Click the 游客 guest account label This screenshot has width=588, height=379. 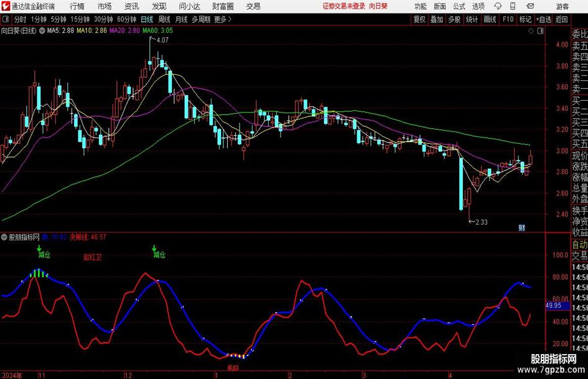[x=562, y=6]
